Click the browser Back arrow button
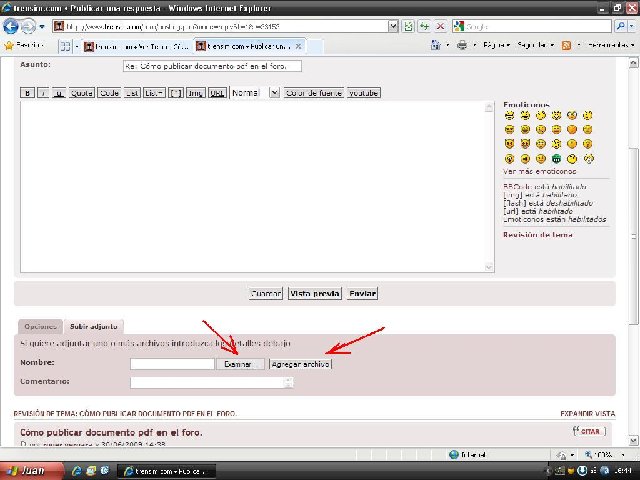The width and height of the screenshot is (640, 480). [x=13, y=26]
